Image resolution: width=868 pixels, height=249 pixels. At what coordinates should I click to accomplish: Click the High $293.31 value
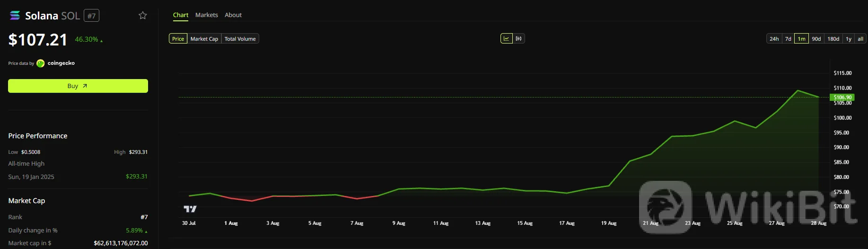[138, 152]
